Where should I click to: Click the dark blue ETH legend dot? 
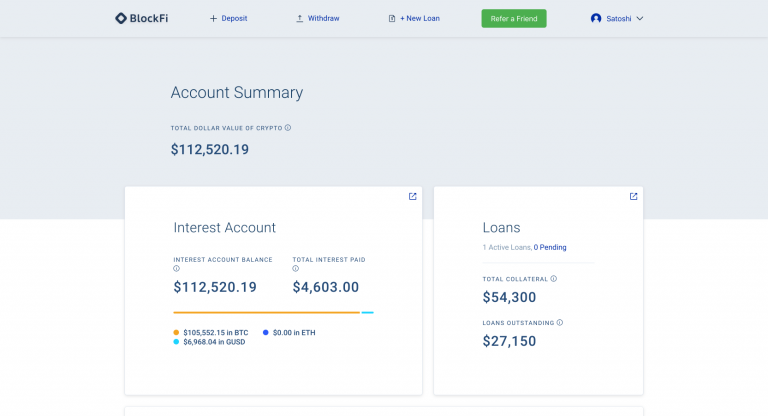coord(265,333)
